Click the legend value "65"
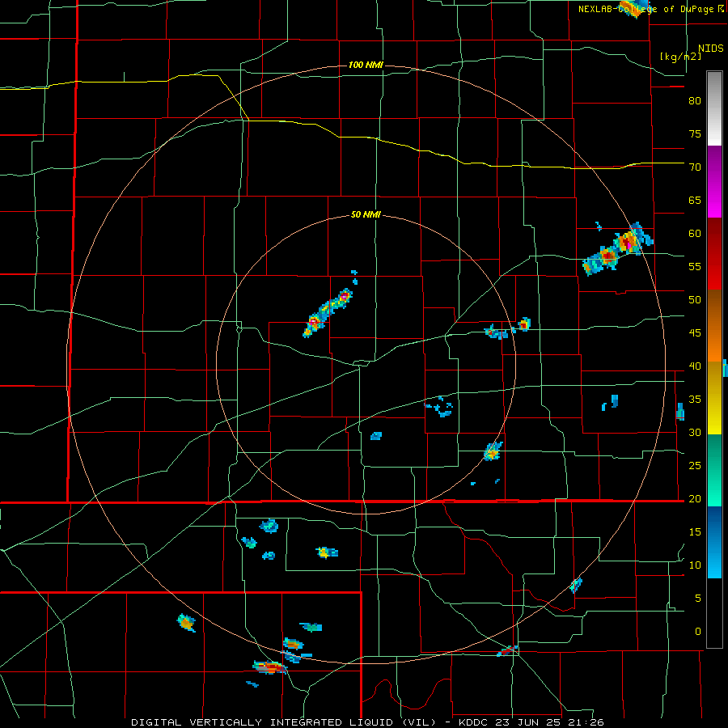728x728 pixels. (695, 200)
